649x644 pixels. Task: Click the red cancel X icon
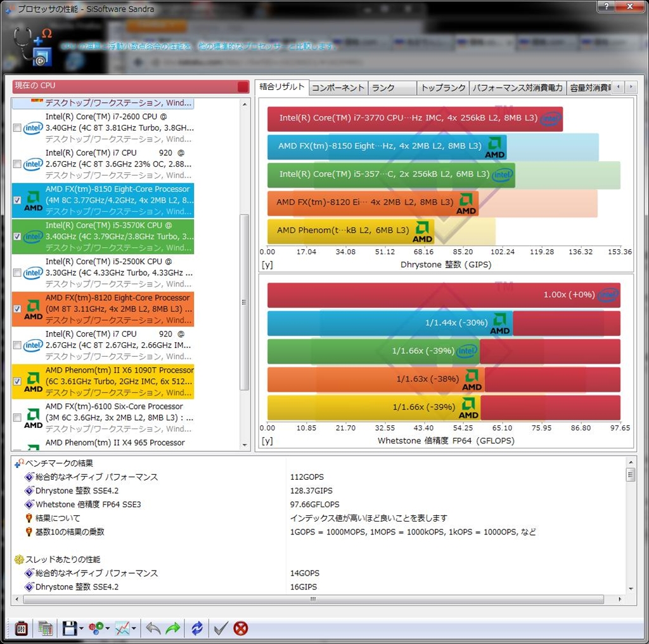click(x=240, y=629)
